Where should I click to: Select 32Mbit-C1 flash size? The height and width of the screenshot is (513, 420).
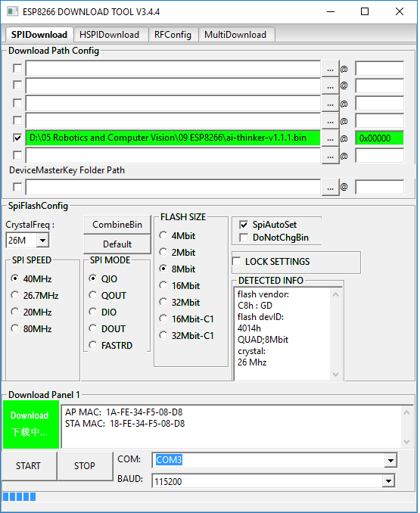pyautogui.click(x=186, y=336)
